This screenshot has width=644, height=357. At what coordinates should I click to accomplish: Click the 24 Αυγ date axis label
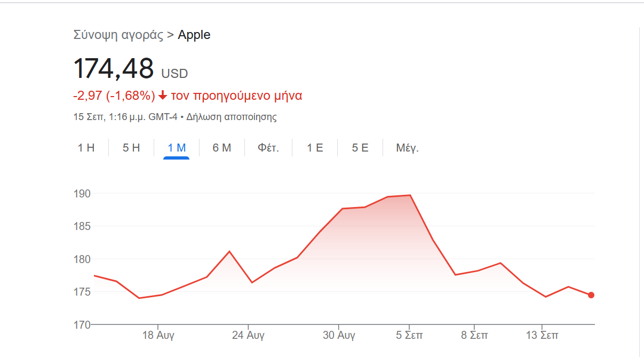248,336
